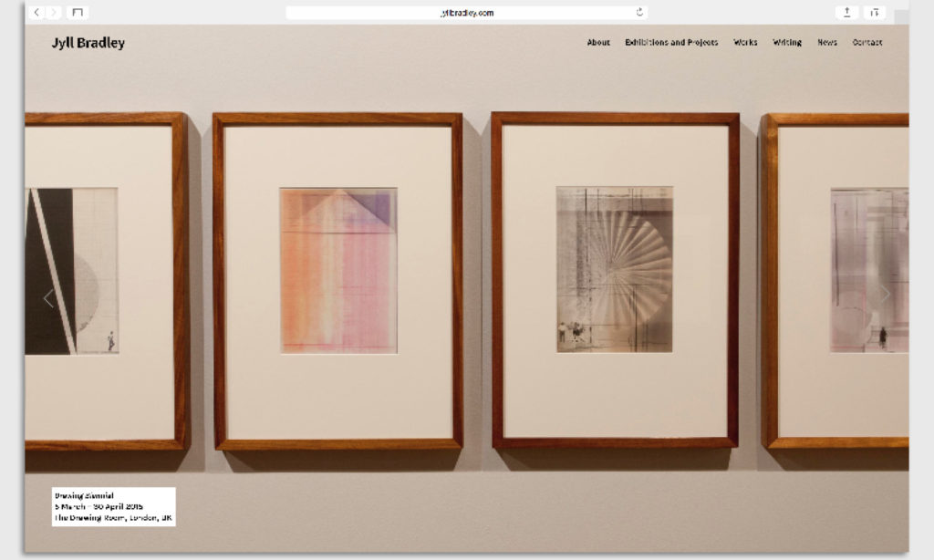Viewport: 934px width, 560px height.
Task: Select the jyllbradley.com address bar
Action: (x=466, y=13)
